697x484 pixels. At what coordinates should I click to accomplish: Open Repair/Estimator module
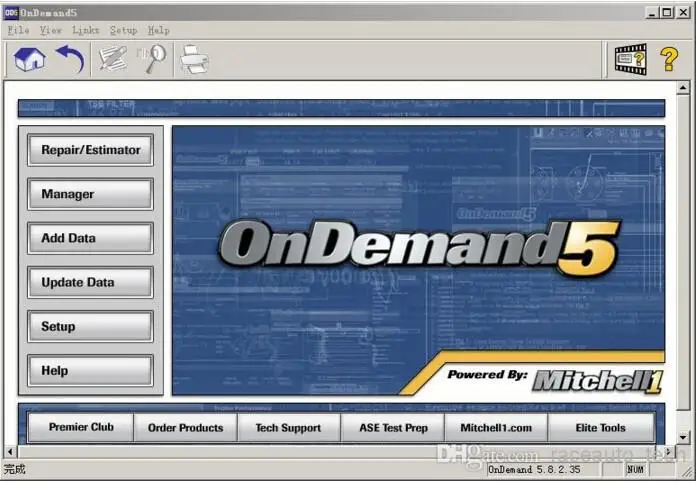(x=90, y=150)
